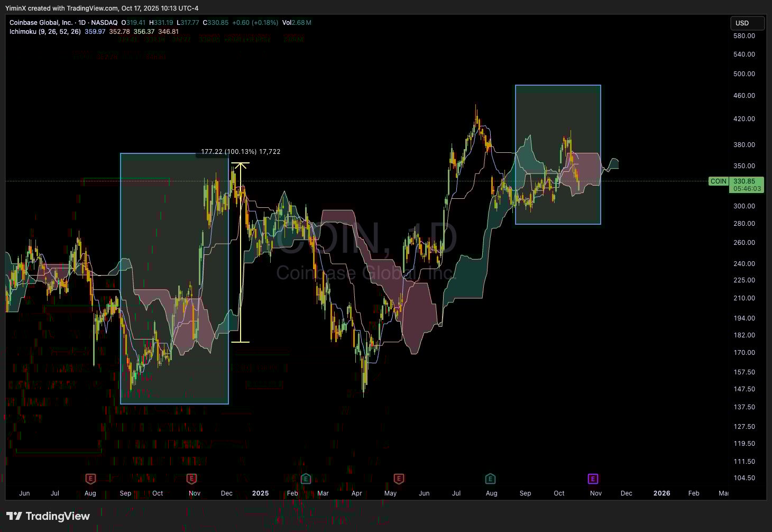Click the COIN symbol tag on the price axis
Viewport: 772px width, 532px height.
click(x=718, y=181)
